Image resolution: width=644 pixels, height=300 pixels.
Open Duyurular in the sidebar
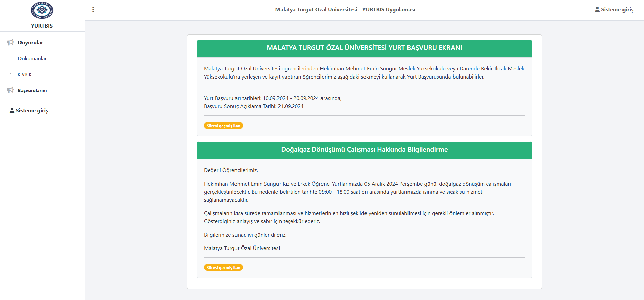(x=31, y=43)
